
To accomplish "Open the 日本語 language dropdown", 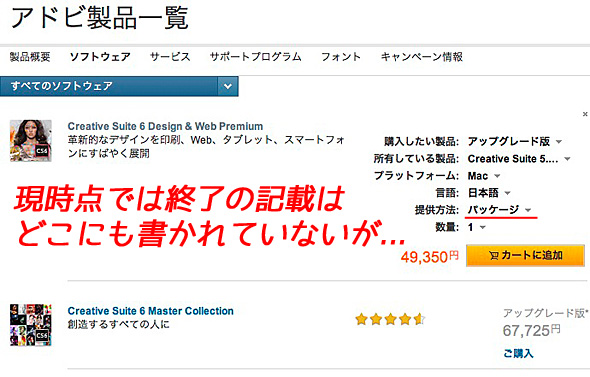I will pyautogui.click(x=489, y=193).
